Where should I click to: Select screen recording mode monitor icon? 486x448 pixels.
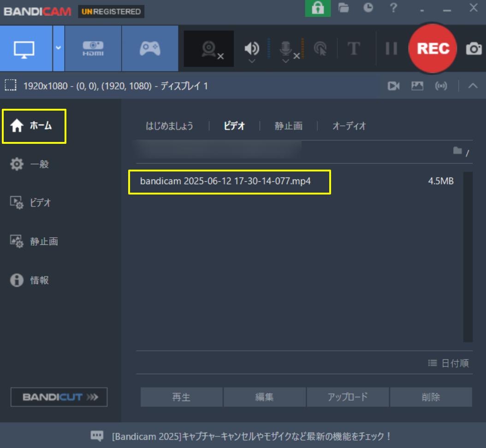pos(24,49)
